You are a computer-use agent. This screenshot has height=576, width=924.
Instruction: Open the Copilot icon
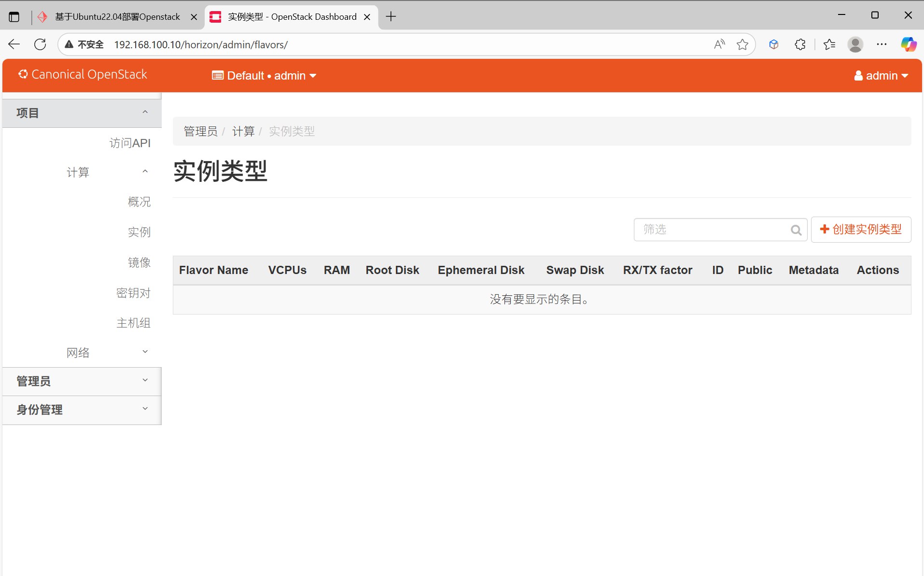click(909, 44)
